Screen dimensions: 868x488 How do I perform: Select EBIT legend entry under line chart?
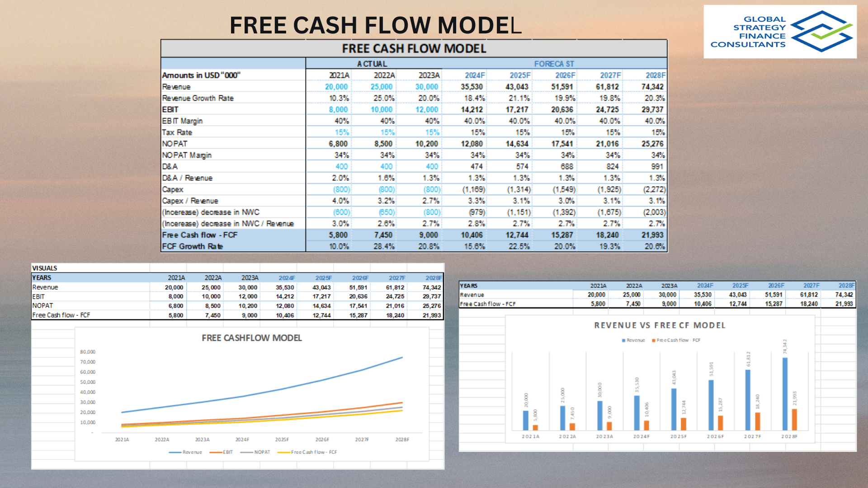click(222, 452)
